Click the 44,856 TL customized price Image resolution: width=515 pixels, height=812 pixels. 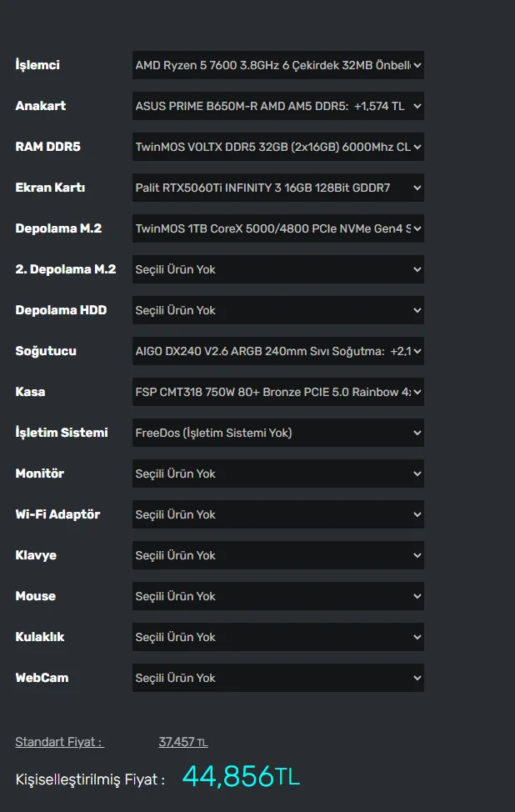click(240, 777)
